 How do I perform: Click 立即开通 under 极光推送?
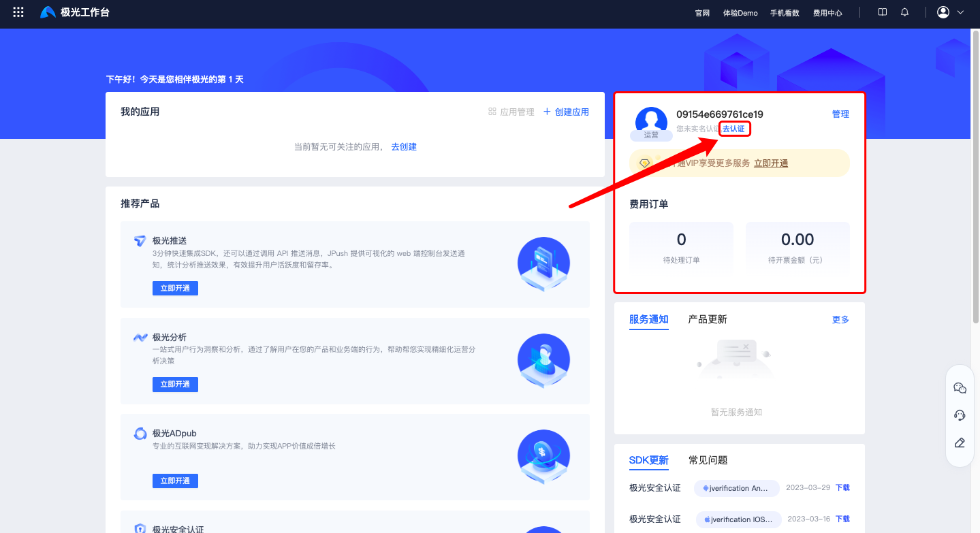pos(175,288)
